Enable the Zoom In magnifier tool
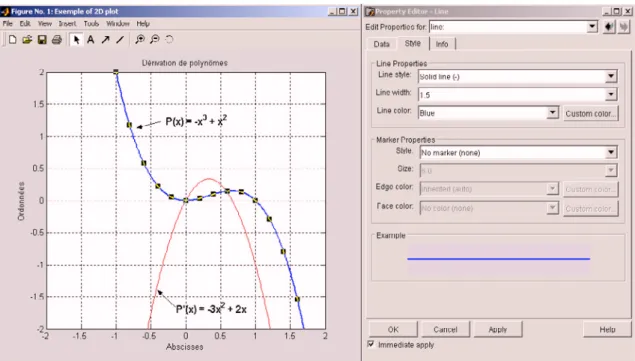 [140, 39]
